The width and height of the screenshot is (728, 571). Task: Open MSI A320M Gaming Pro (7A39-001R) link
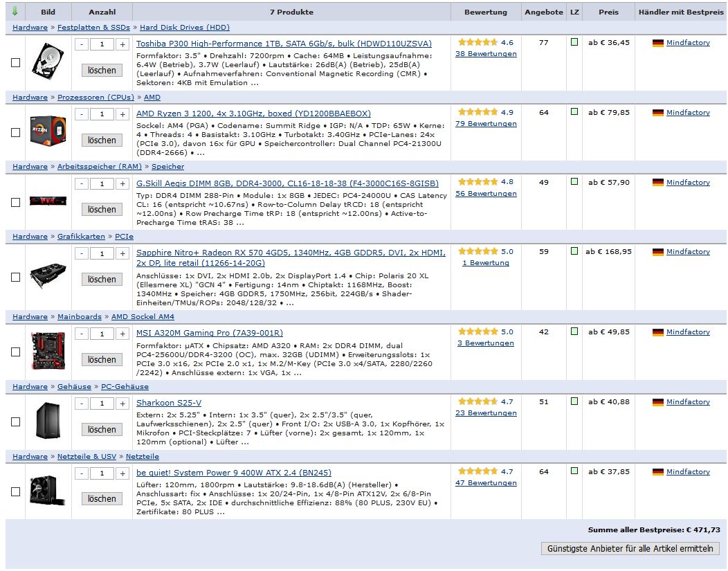click(x=210, y=333)
